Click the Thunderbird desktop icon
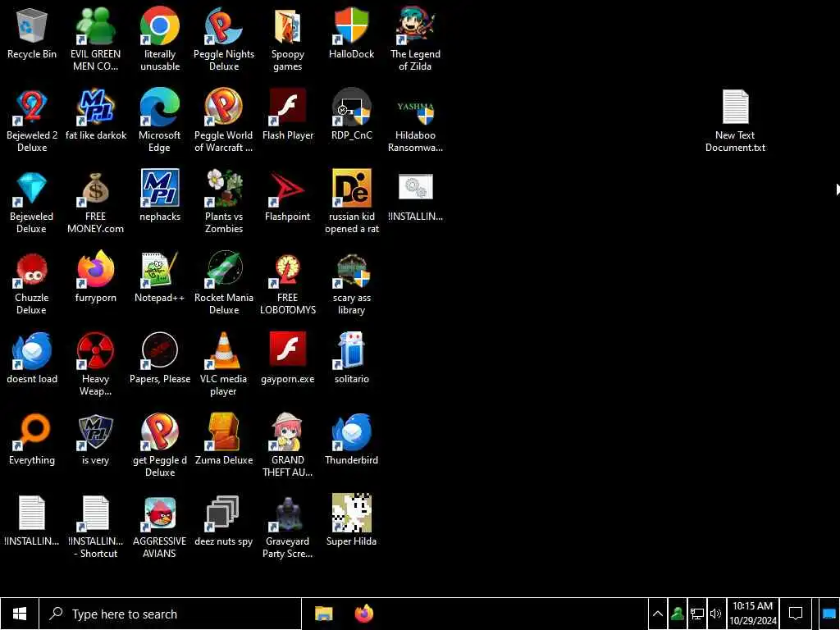 (x=351, y=440)
